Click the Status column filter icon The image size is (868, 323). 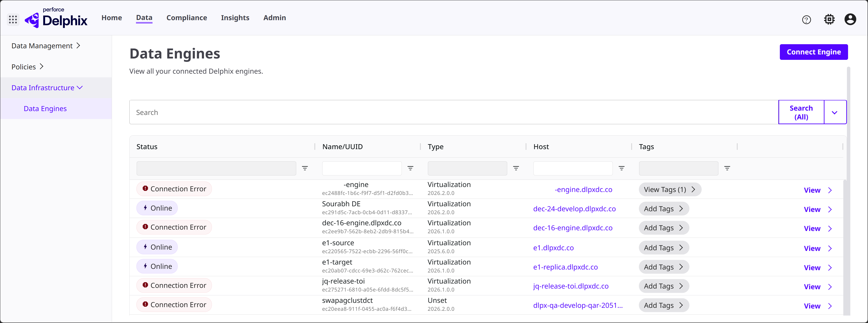[x=305, y=168]
